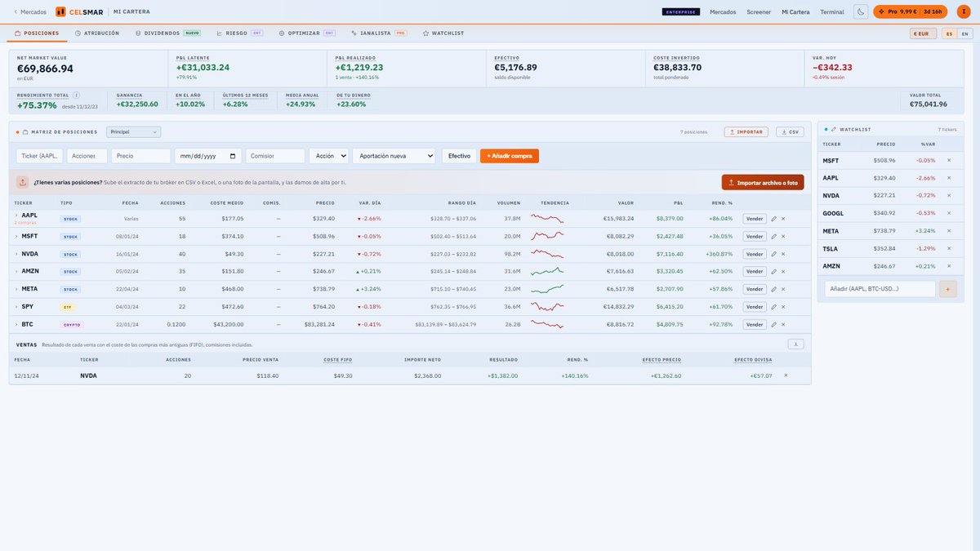Viewport: 980px width, 551px height.
Task: Open the Screener menu item
Action: [x=759, y=12]
